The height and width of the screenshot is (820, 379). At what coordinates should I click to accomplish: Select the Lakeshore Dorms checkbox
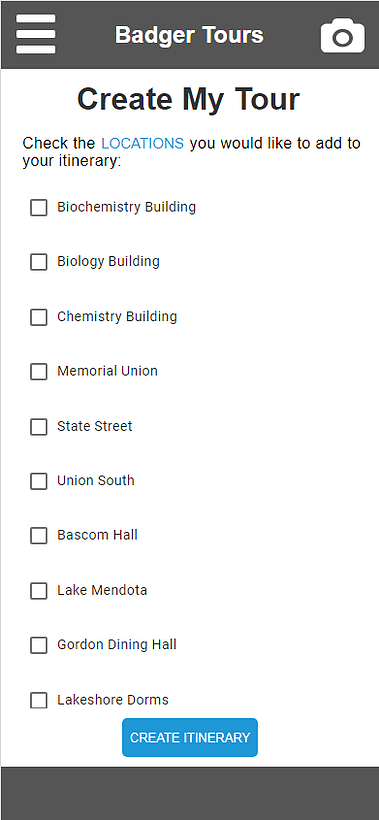coord(39,700)
